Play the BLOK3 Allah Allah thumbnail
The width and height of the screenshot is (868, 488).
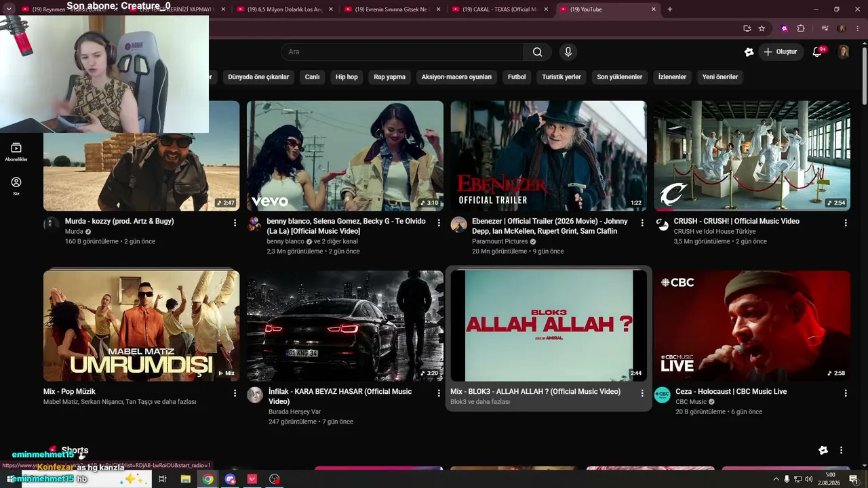coord(549,326)
